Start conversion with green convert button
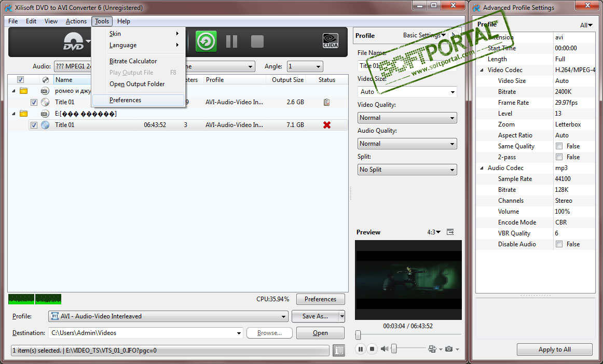 (x=205, y=41)
